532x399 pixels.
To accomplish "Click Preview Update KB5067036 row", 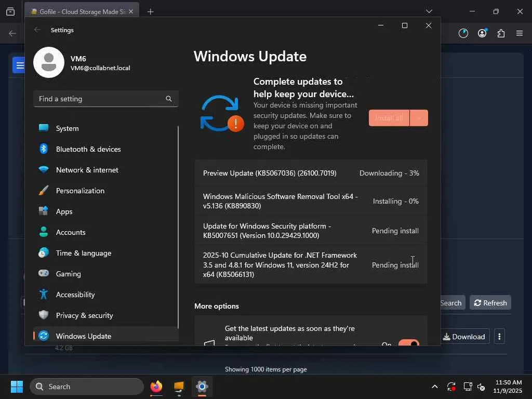I will coord(311,173).
